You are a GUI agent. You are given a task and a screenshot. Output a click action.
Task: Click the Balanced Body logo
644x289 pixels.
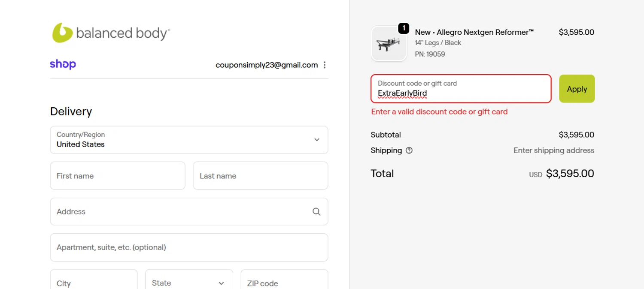(111, 33)
